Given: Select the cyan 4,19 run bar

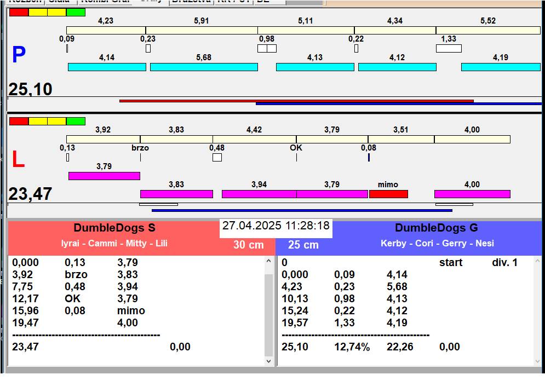Looking at the screenshot, I should pos(501,67).
